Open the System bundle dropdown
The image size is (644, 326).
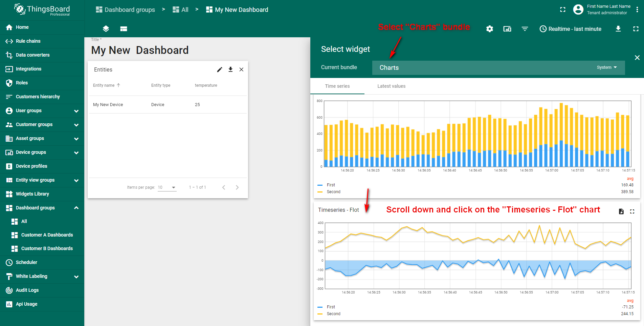pos(607,67)
